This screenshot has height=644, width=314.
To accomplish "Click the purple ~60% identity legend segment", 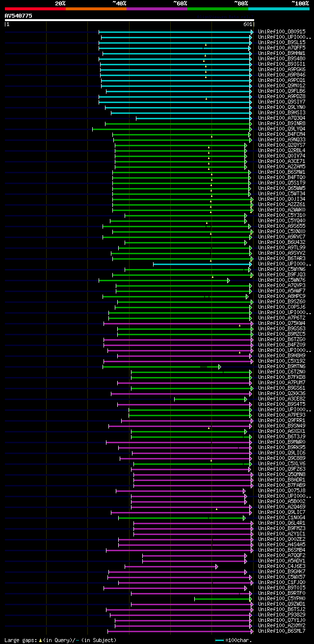I will tap(157, 8).
